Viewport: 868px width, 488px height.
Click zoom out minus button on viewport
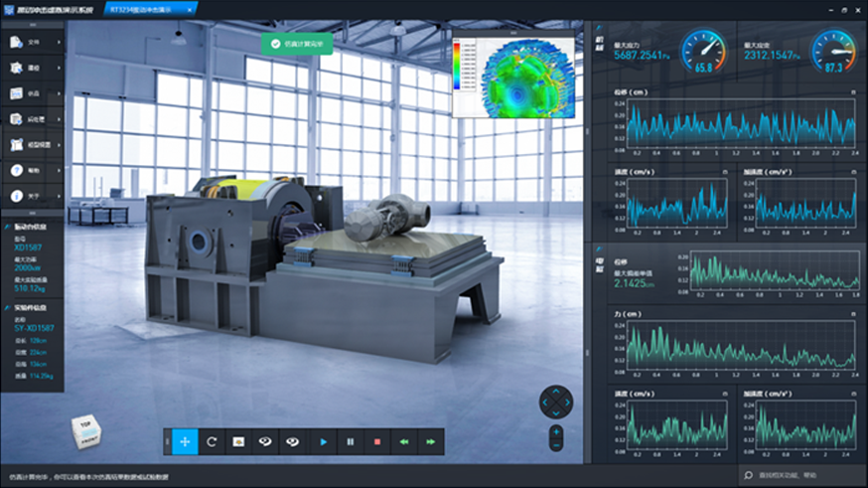pyautogui.click(x=556, y=443)
